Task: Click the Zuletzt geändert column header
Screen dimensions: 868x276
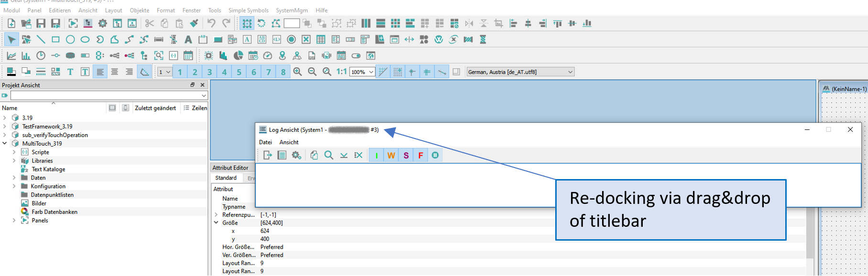Action: [155, 108]
